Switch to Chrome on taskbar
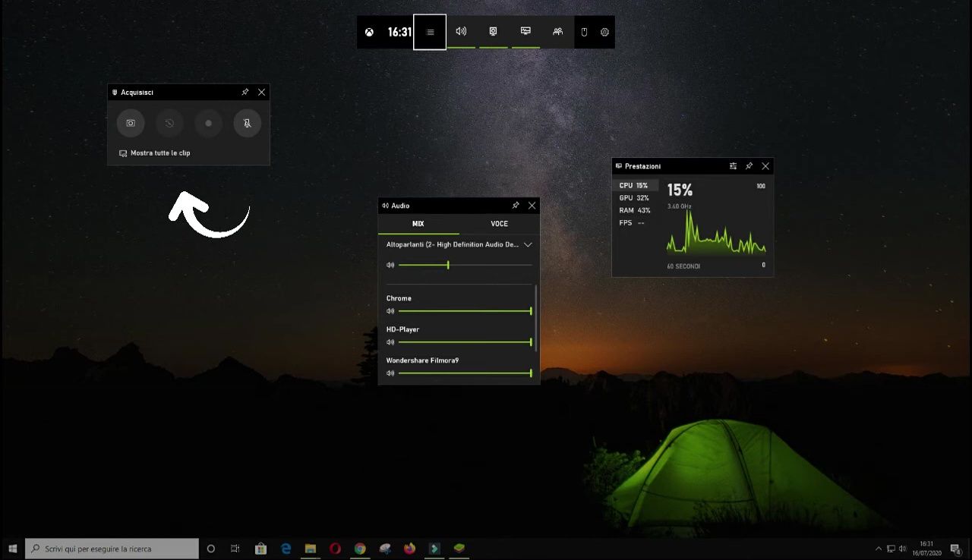 pyautogui.click(x=360, y=549)
